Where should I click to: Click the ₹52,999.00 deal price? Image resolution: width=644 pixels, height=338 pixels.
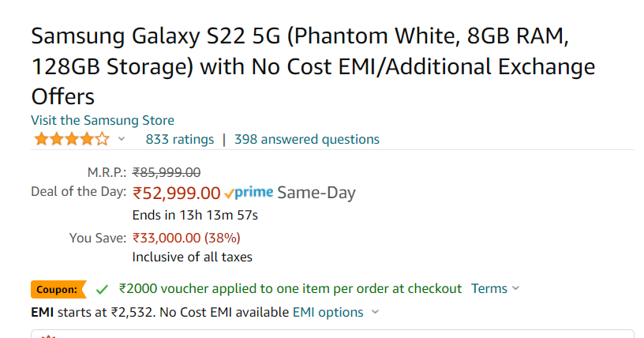177,193
